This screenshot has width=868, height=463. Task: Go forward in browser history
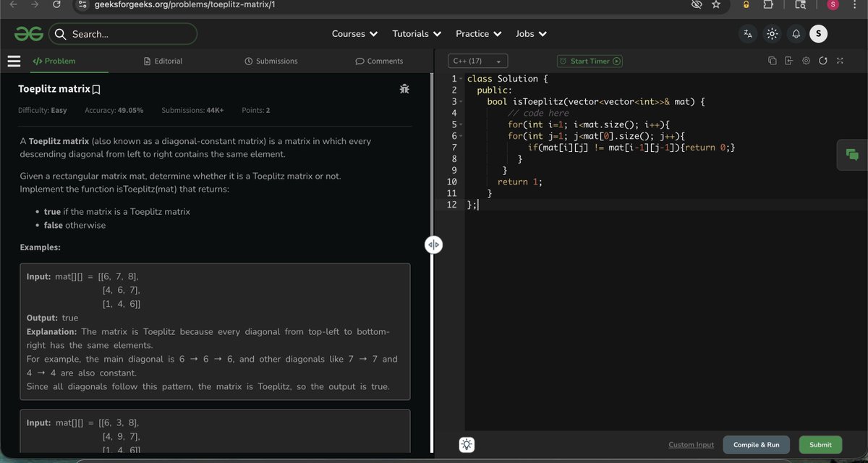click(x=35, y=4)
